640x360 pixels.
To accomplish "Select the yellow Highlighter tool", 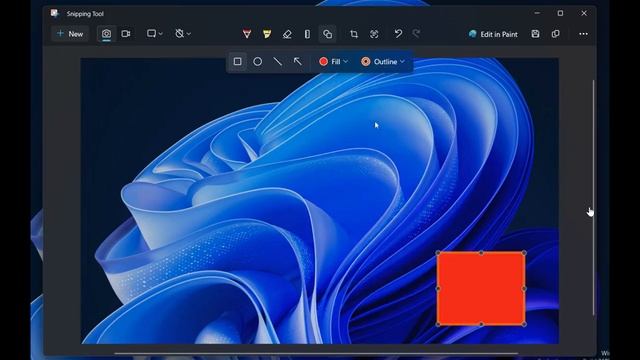I will [x=267, y=34].
